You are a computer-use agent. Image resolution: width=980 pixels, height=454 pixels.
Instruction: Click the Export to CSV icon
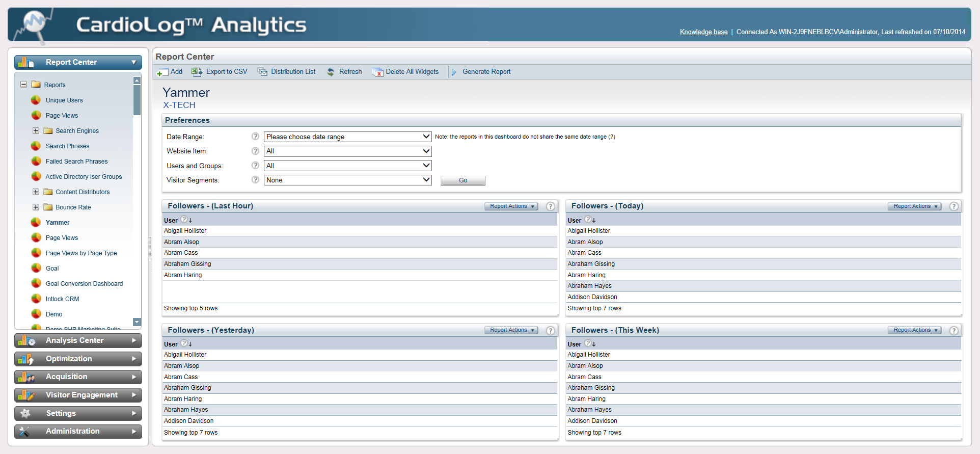pyautogui.click(x=197, y=72)
